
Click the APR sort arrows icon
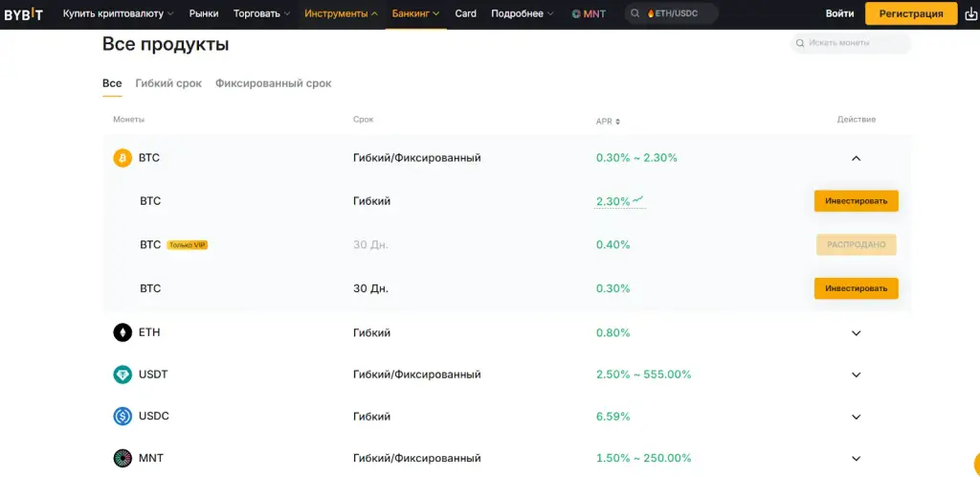[617, 122]
